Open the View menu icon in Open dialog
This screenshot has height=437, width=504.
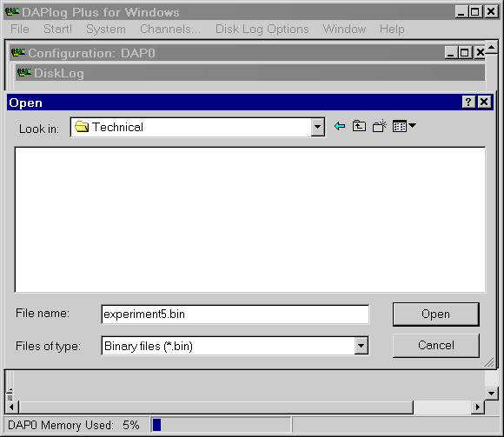[404, 126]
